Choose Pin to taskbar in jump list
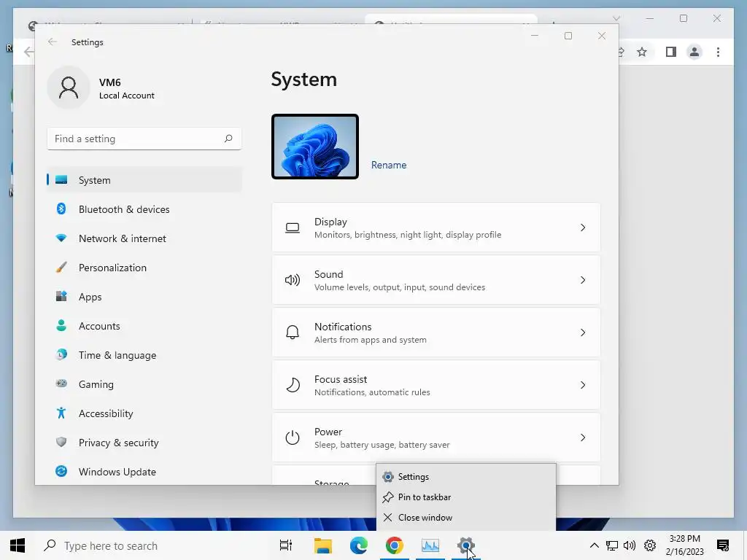This screenshot has width=747, height=560. pyautogui.click(x=466, y=497)
